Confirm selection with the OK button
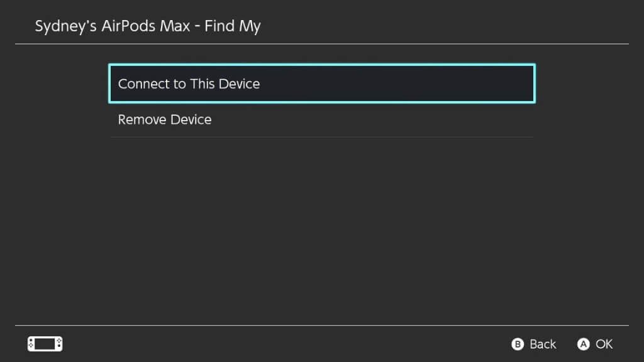Screen dimensions: 644x362 point(595,344)
